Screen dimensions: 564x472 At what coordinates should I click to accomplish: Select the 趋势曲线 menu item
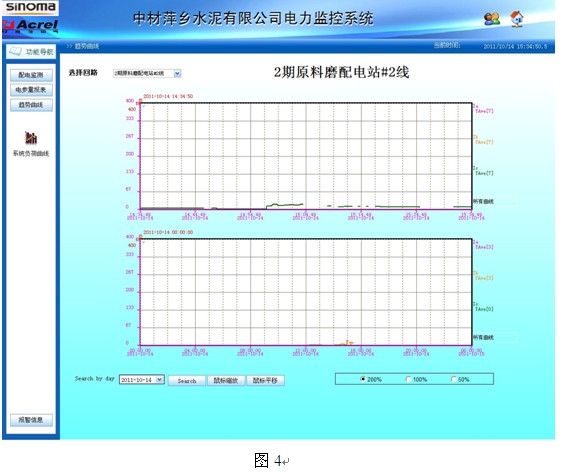tap(31, 105)
